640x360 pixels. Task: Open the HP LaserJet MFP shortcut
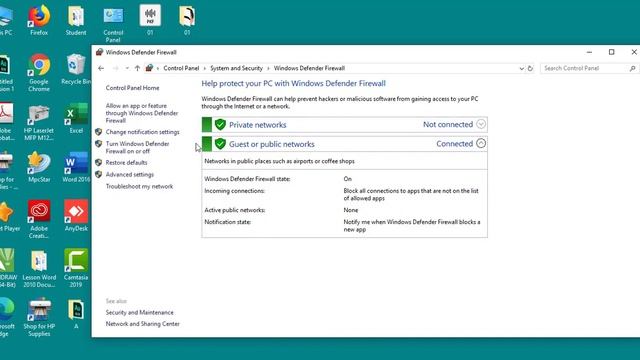39,122
